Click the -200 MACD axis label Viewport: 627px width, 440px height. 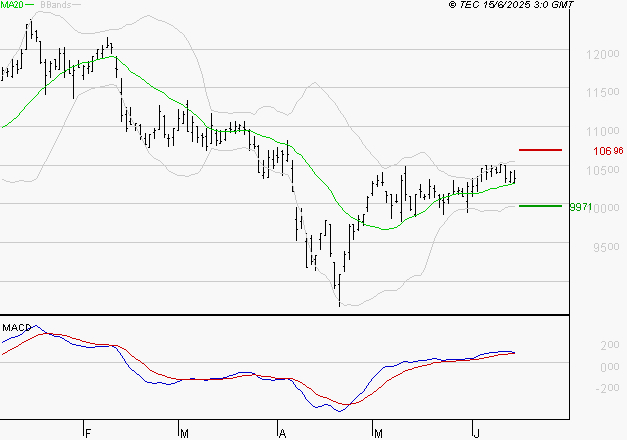[607, 388]
